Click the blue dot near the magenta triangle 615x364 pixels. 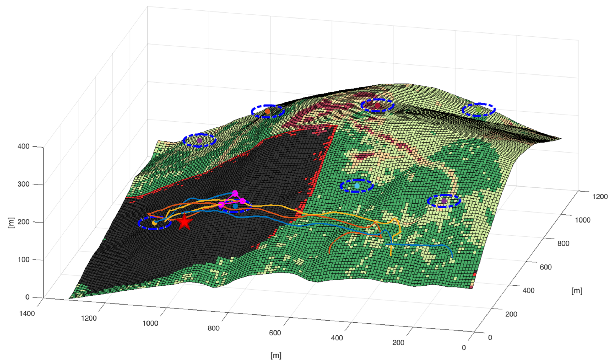click(x=235, y=206)
